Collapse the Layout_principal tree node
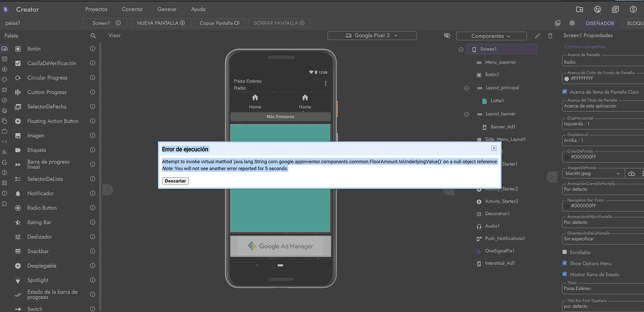The height and width of the screenshot is (312, 644). pyautogui.click(x=467, y=87)
